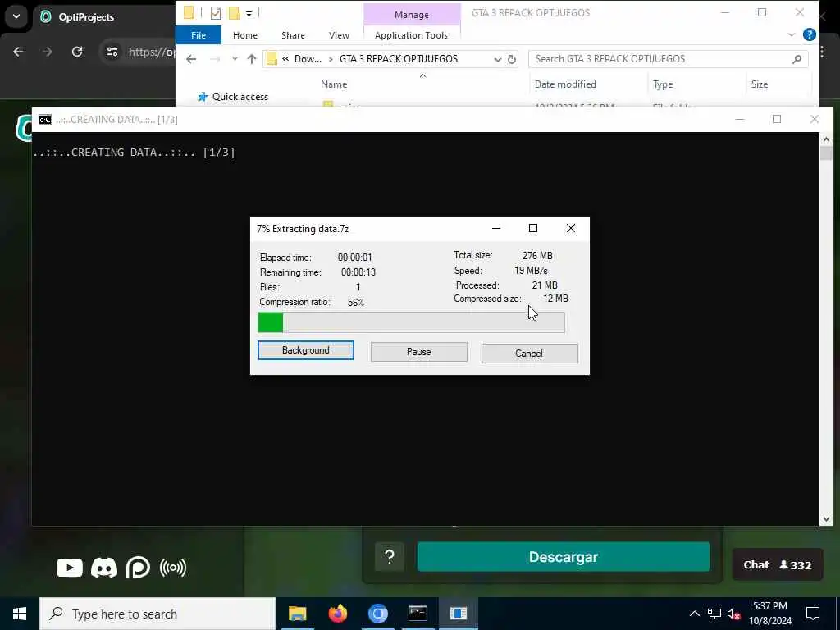This screenshot has height=630, width=840.
Task: Click the Dow... breadcrumb segment
Action: 308,59
